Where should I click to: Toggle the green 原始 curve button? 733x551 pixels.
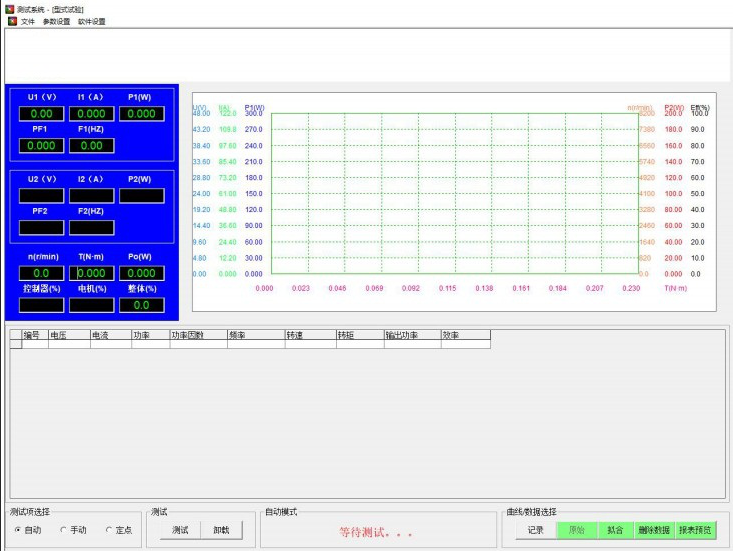tap(577, 530)
